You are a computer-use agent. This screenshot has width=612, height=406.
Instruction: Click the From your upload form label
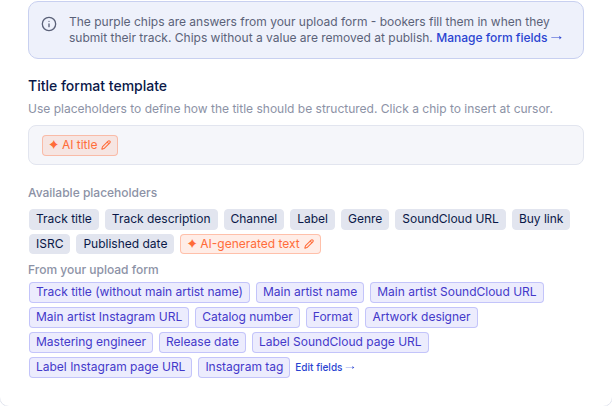click(93, 270)
